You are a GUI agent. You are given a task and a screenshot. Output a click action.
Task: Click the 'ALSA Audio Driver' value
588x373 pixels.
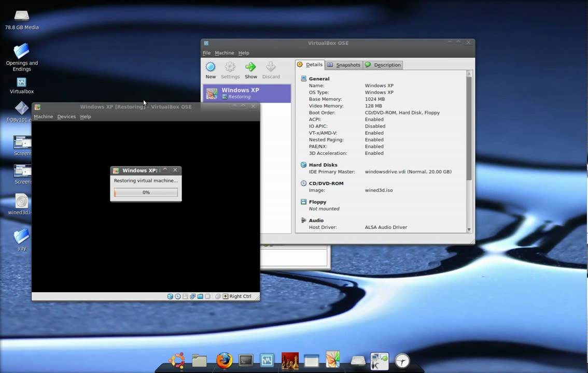point(386,227)
